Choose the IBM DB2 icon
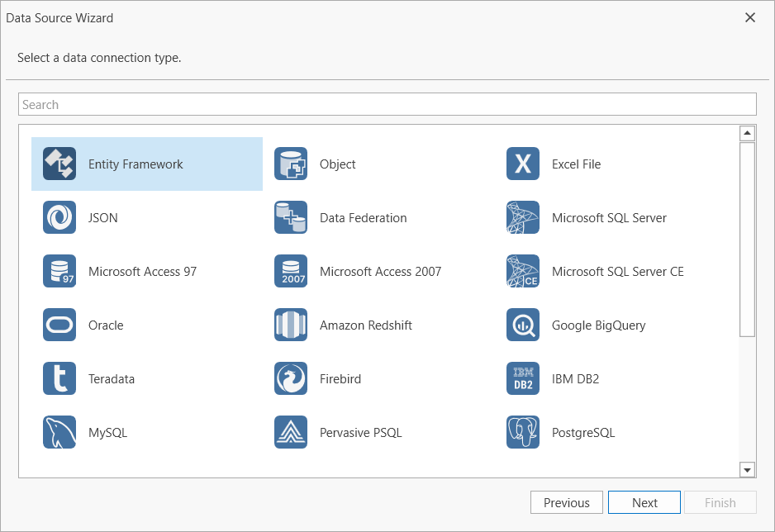Image resolution: width=775 pixels, height=532 pixels. tap(522, 378)
